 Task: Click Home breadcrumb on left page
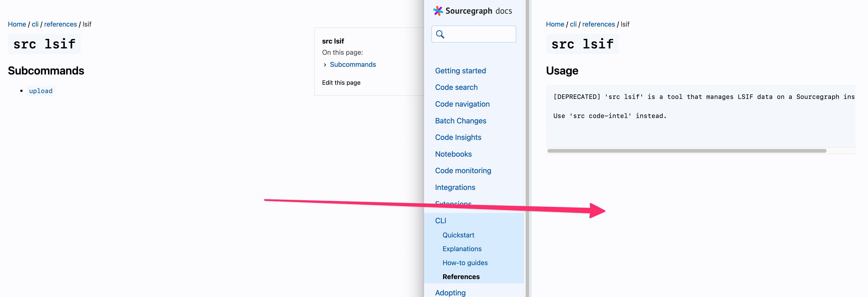point(17,24)
